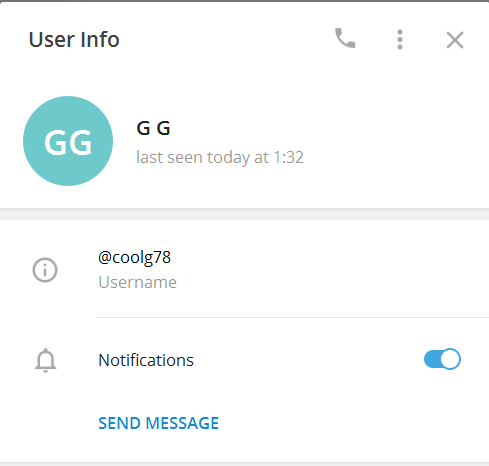This screenshot has height=466, width=489.
Task: Click the contact name G G
Action: 154,128
